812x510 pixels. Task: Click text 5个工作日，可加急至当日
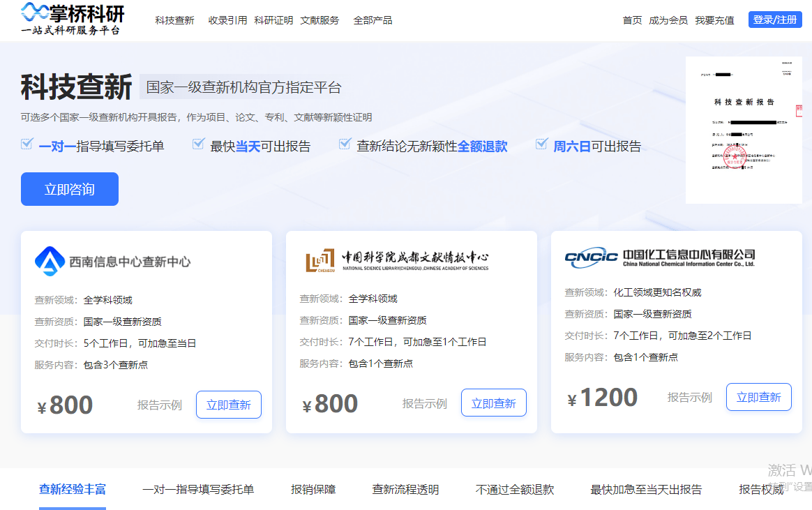tap(140, 343)
